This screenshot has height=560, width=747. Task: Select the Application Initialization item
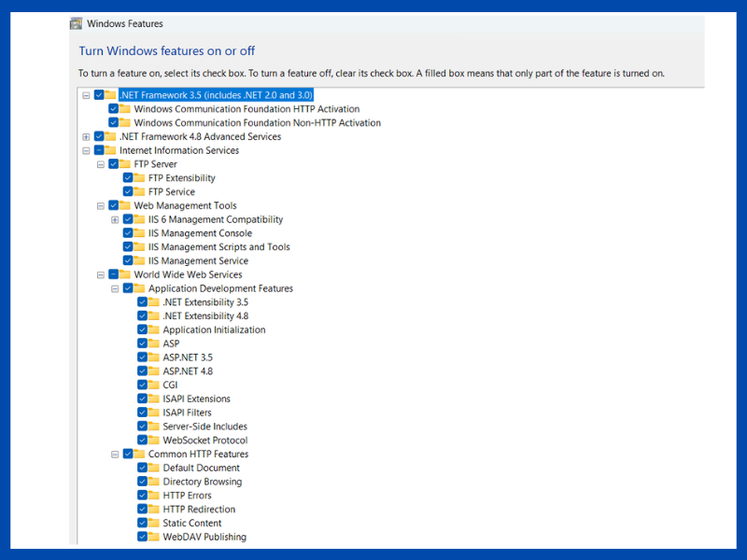(214, 329)
